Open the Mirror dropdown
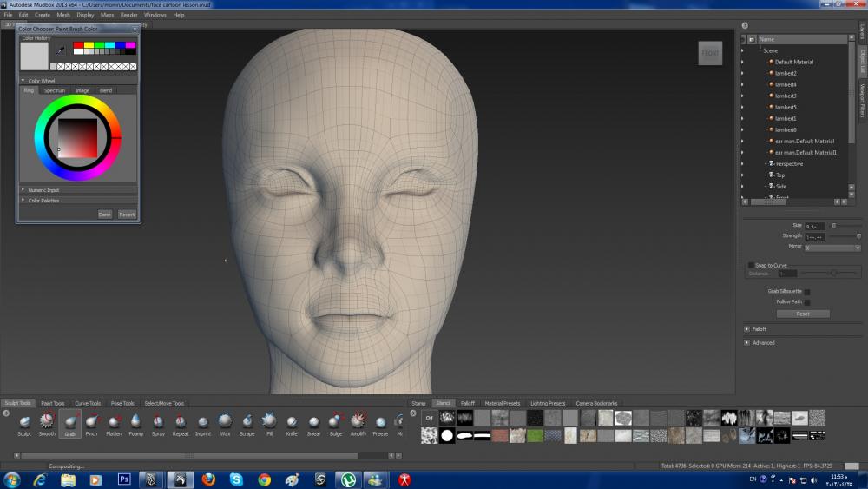 (x=832, y=248)
